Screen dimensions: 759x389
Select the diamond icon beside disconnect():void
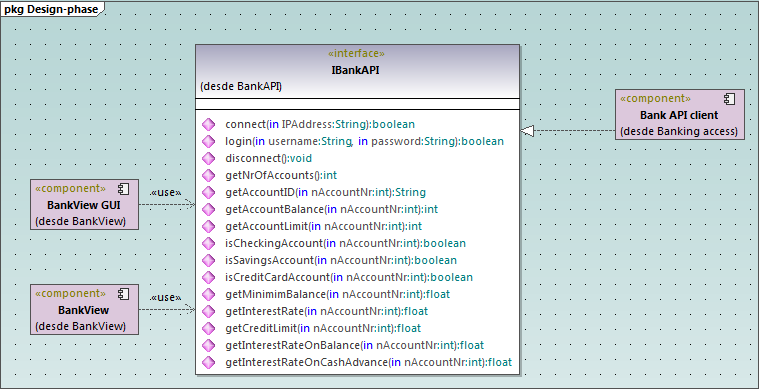coord(208,158)
